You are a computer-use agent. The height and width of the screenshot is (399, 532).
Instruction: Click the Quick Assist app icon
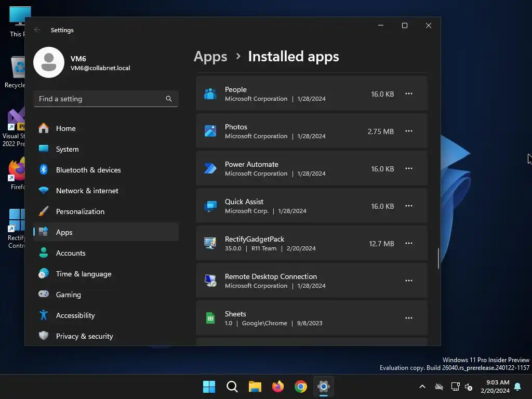tap(210, 206)
